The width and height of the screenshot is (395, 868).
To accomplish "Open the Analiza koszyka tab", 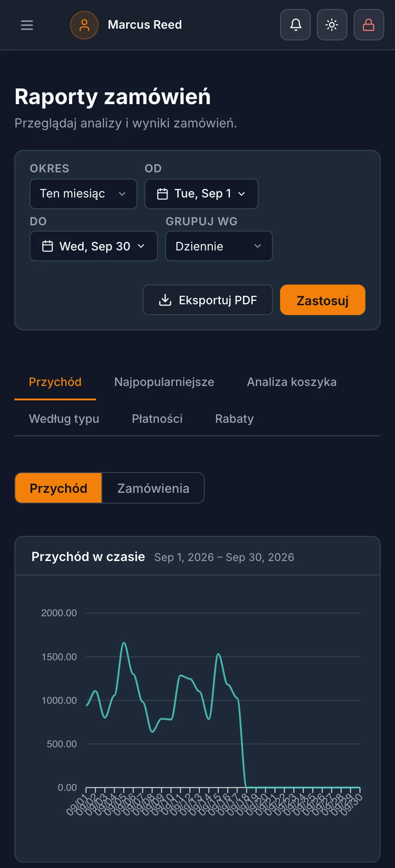I will click(x=292, y=382).
